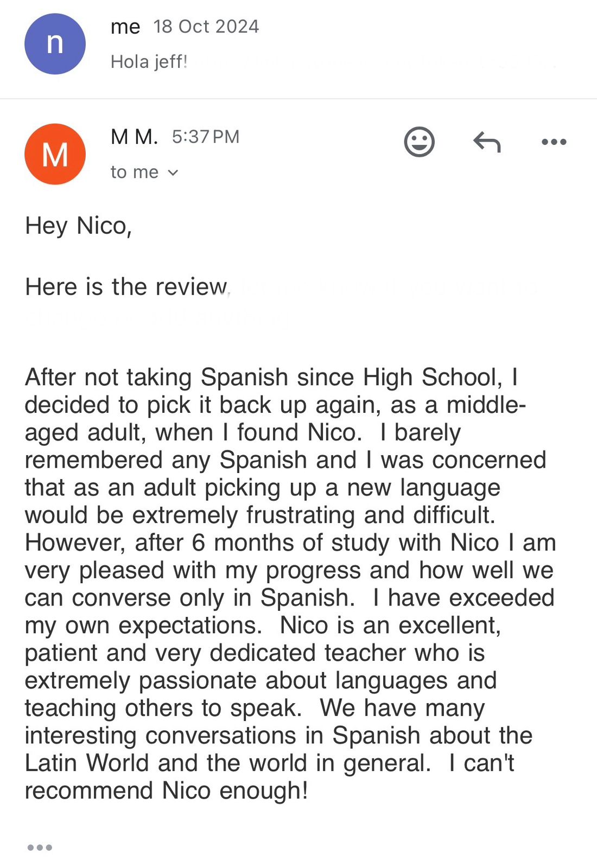This screenshot has height=868, width=597.
Task: Open the three-dot more options menu
Action: coord(554,142)
